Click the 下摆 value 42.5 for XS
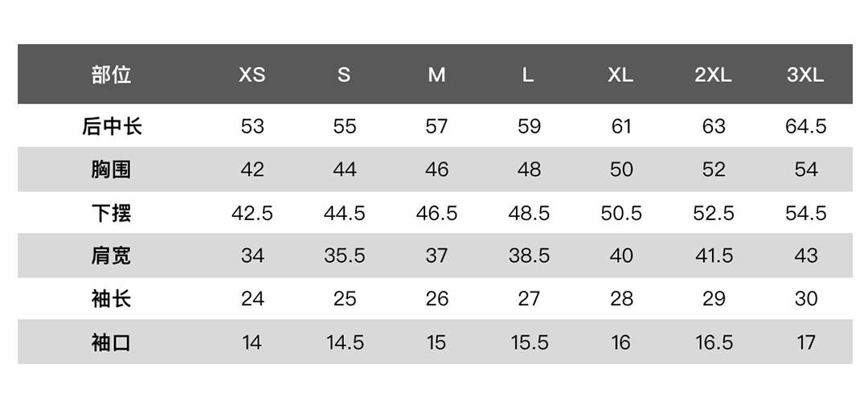This screenshot has width=868, height=409. (x=252, y=213)
